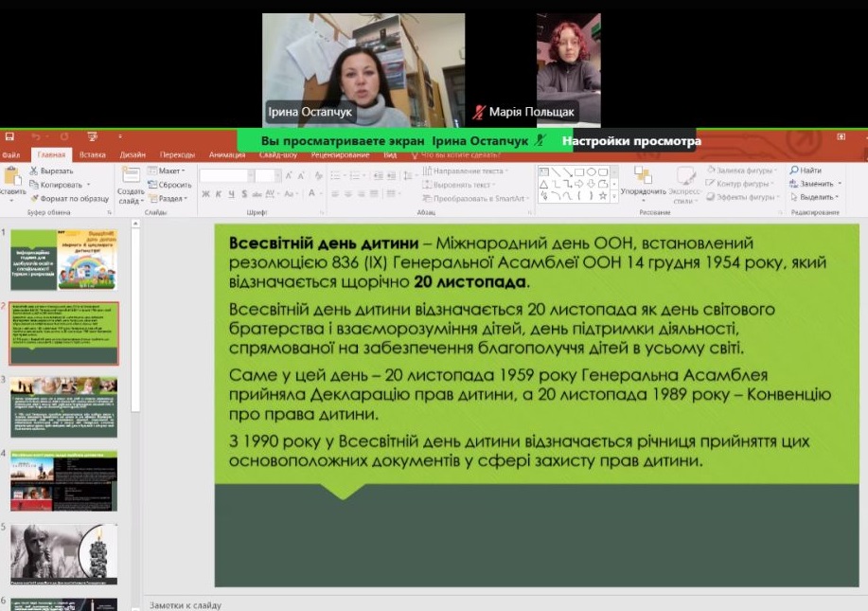Click the Save icon in quick access toolbar

(9, 137)
